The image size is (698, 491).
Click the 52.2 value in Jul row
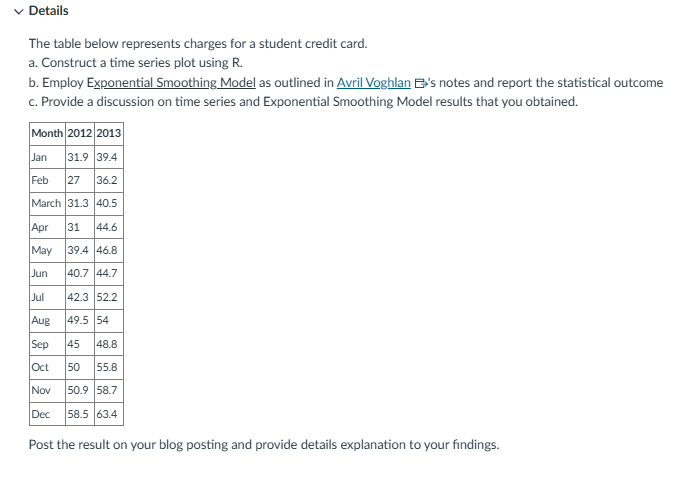point(107,297)
